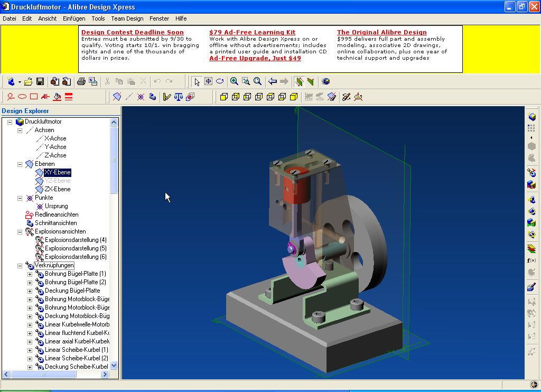Collapse the Punkte tree node
The width and height of the screenshot is (541, 392).
(x=20, y=198)
